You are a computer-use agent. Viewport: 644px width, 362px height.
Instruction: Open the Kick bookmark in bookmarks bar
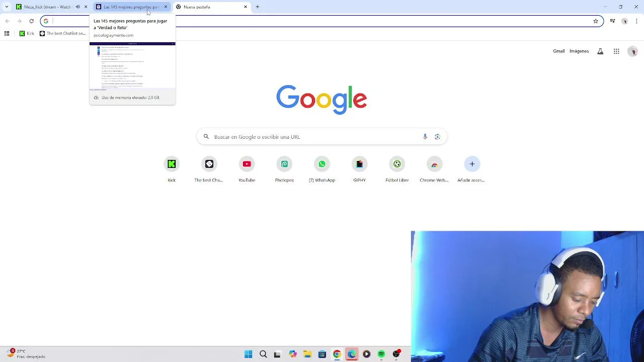pos(27,34)
